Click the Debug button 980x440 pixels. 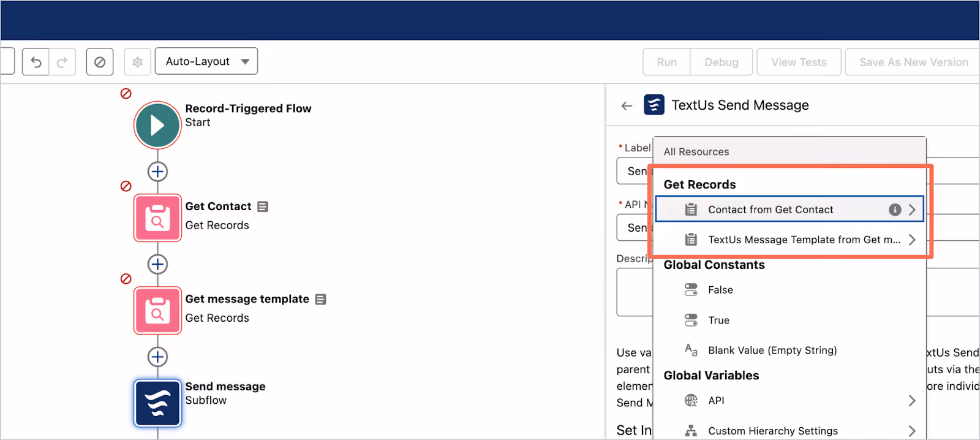pyautogui.click(x=721, y=62)
